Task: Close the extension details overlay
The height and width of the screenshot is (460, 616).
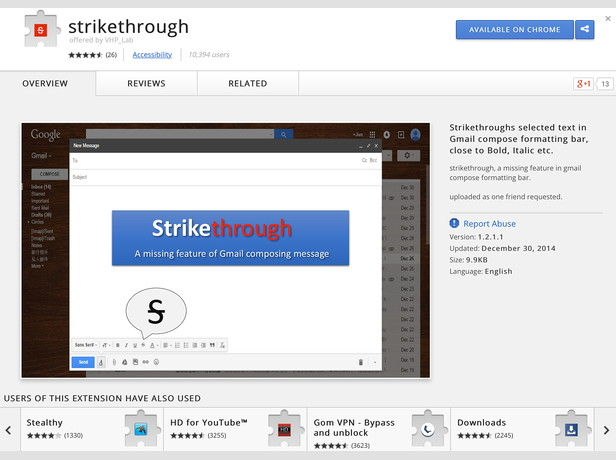Action: click(608, 18)
